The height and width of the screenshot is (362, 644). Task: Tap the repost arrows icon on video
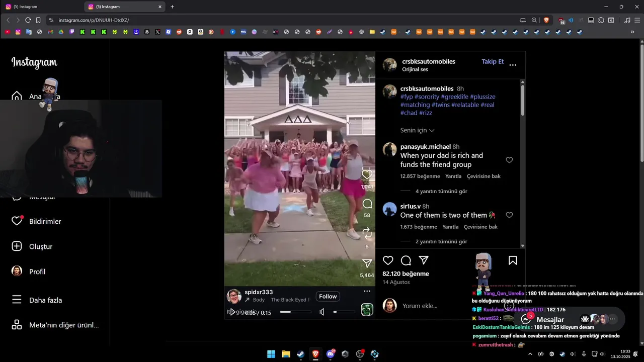tap(367, 233)
